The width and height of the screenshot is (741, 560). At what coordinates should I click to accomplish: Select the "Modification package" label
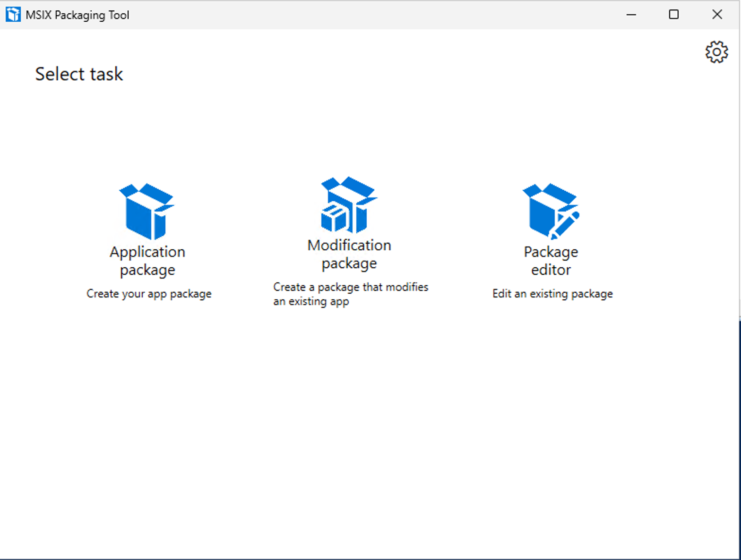tap(349, 254)
